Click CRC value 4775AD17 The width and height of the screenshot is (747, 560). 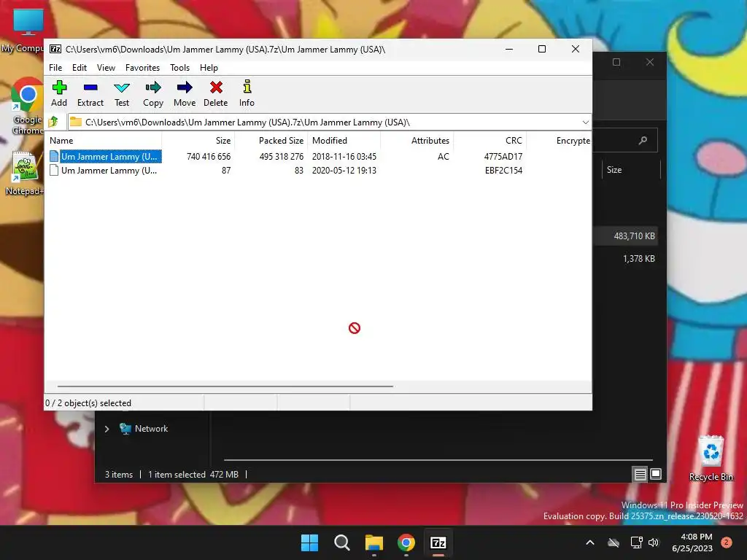pos(503,156)
